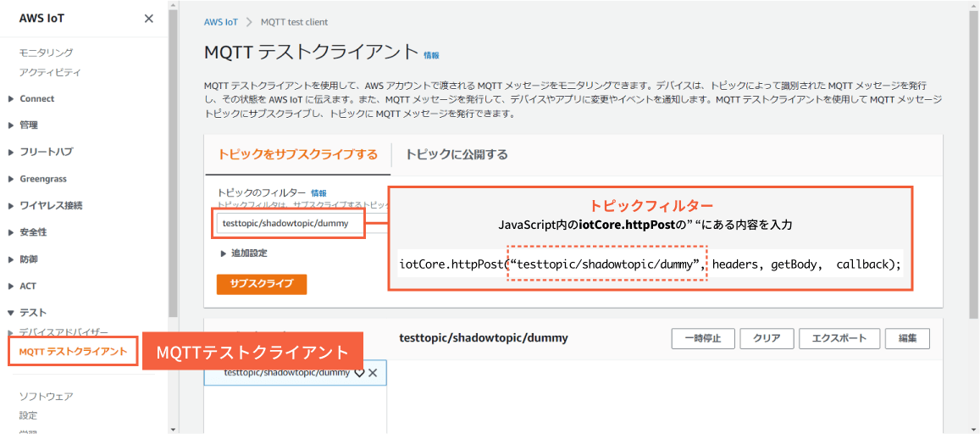Switch to トピックに公開する tab
The image size is (980, 434).
pos(457,153)
